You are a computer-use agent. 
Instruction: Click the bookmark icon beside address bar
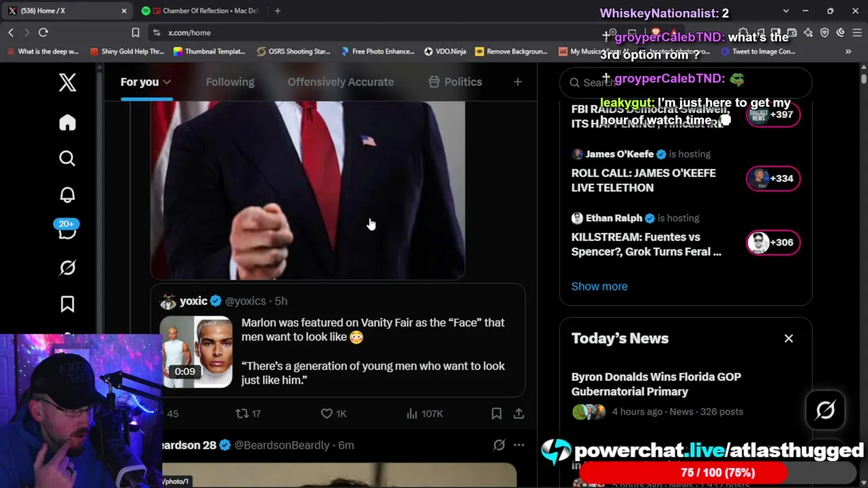point(136,33)
